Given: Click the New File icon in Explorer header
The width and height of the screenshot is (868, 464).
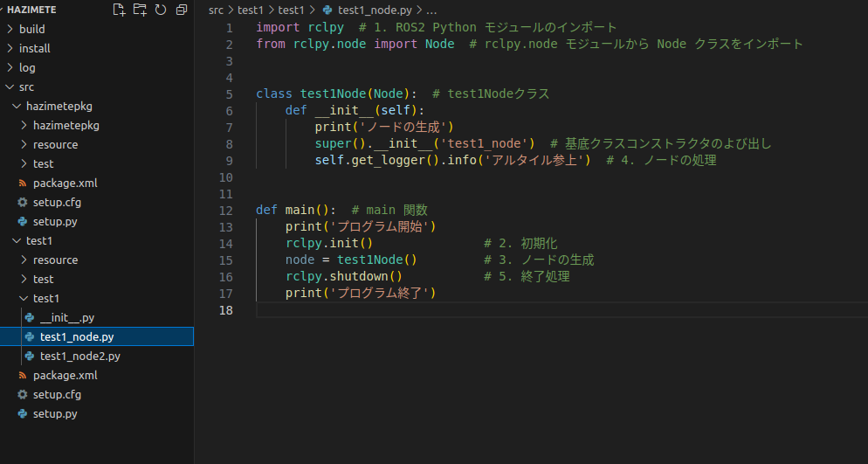Looking at the screenshot, I should coord(120,10).
